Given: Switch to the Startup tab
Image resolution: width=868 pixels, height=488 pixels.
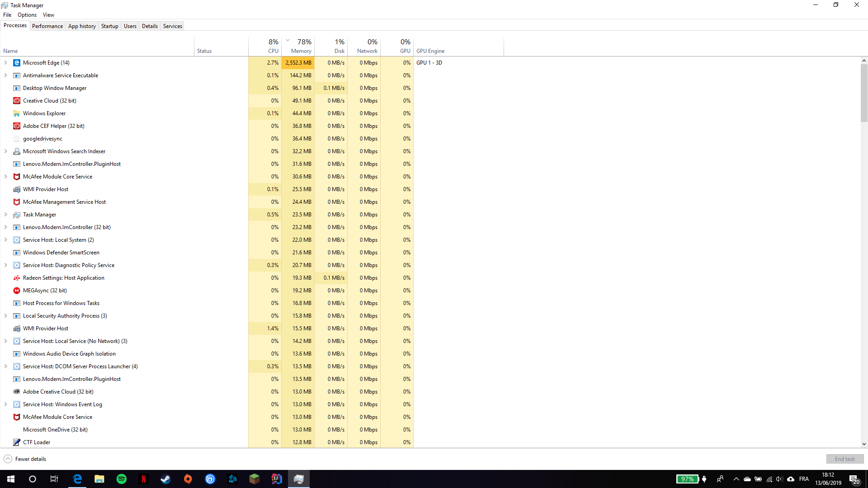Looking at the screenshot, I should tap(109, 26).
